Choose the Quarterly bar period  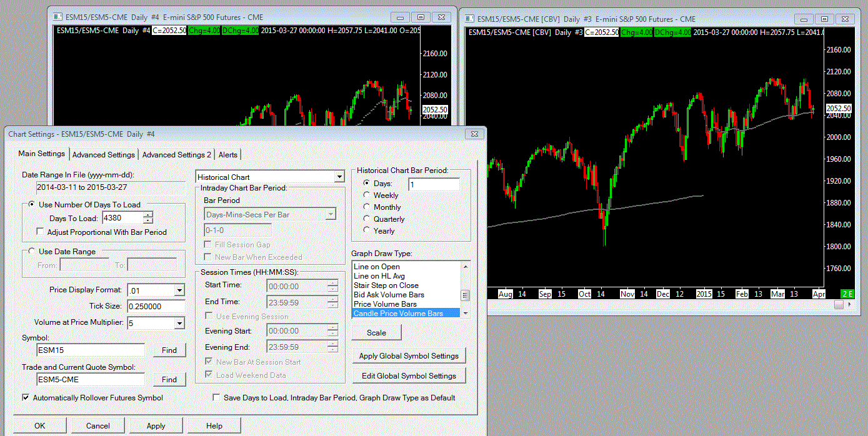384,219
